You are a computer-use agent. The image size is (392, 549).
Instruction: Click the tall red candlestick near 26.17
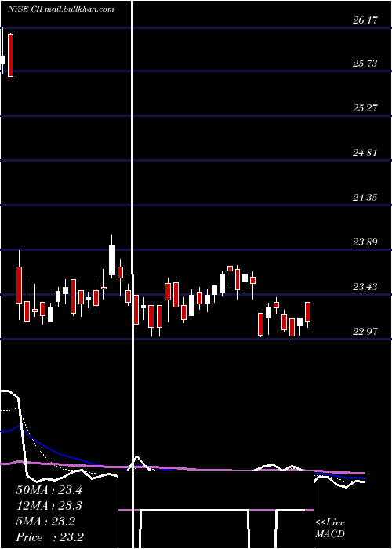pyautogui.click(x=10, y=55)
